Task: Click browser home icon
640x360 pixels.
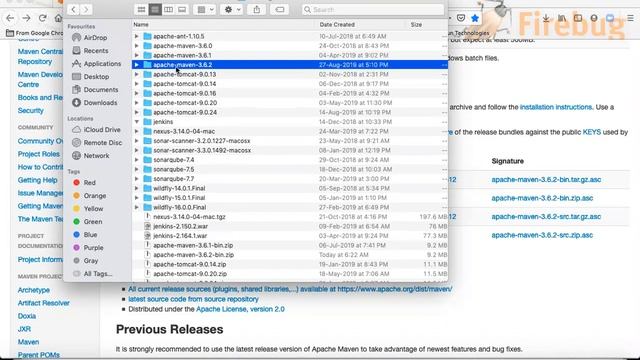Action: (x=58, y=18)
